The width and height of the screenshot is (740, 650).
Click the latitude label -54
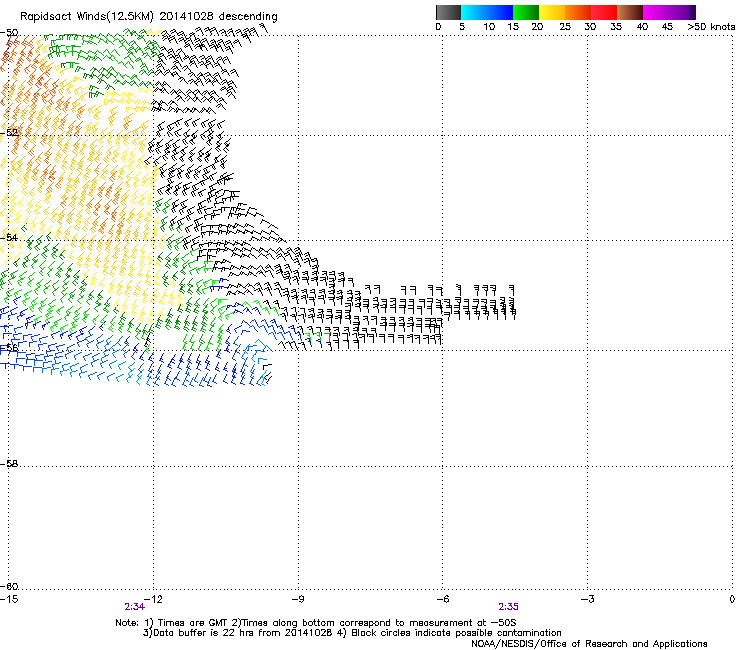click(9, 237)
